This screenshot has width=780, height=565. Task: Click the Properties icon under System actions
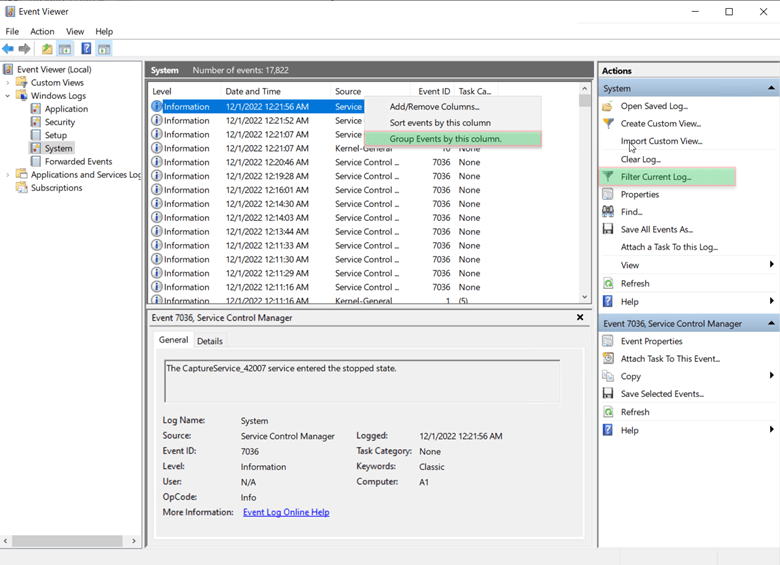point(607,194)
